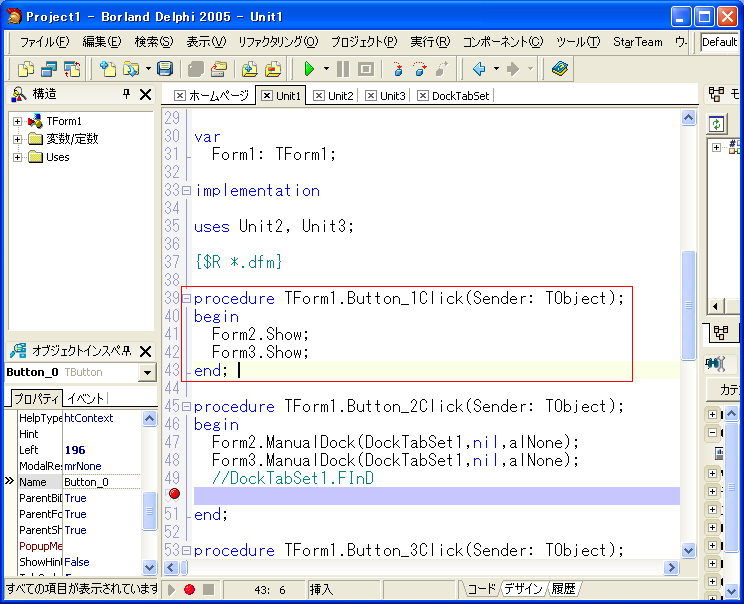Close the Structure panel

click(x=146, y=94)
